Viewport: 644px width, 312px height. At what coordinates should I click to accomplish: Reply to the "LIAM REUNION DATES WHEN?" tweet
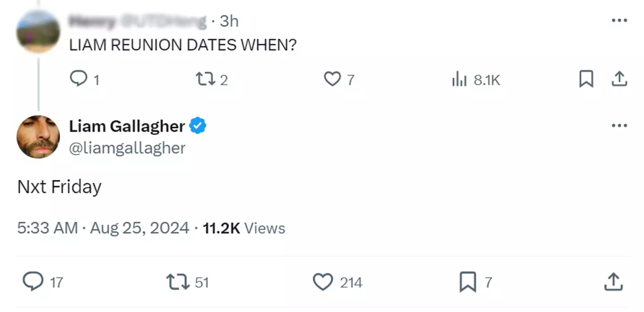78,79
